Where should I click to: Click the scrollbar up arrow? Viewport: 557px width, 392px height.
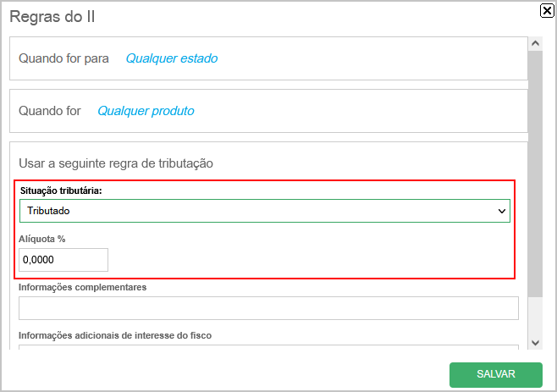pos(535,44)
